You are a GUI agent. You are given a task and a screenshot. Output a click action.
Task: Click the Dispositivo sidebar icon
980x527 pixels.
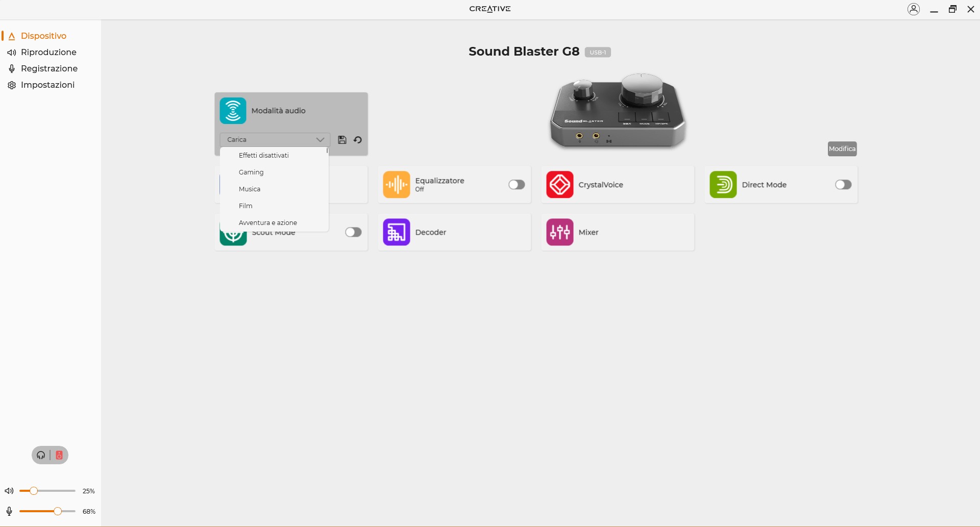coord(12,36)
